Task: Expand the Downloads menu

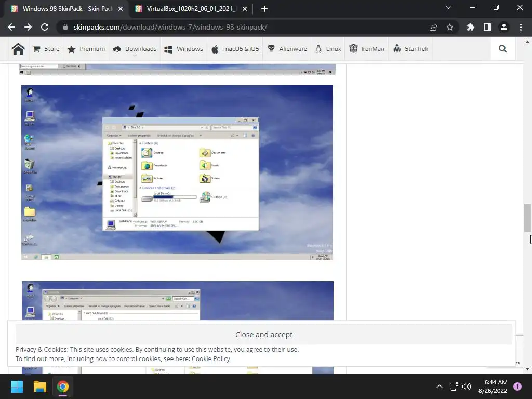Action: 135,49
